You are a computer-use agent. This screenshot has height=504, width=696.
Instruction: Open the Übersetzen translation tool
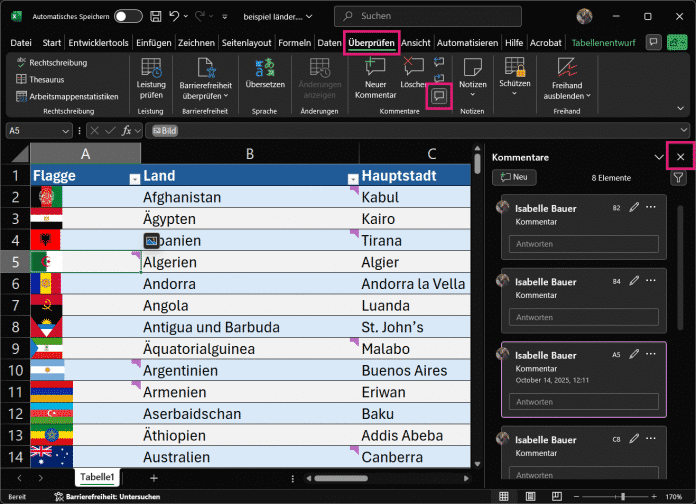pos(264,74)
